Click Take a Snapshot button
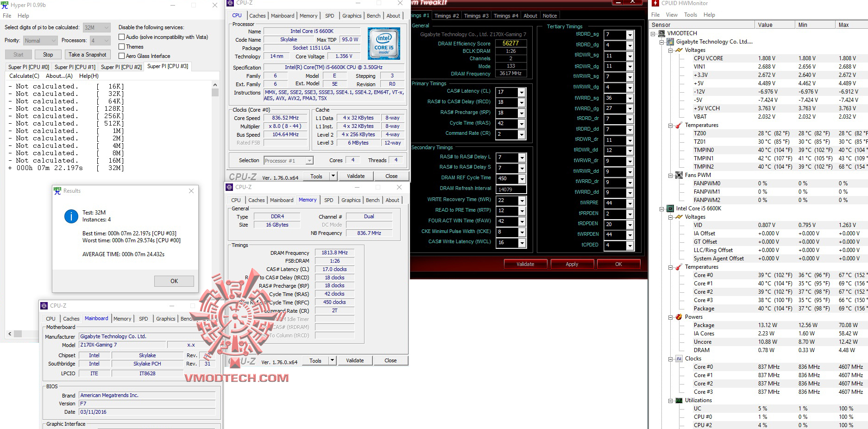The height and width of the screenshot is (429, 868). click(x=88, y=55)
